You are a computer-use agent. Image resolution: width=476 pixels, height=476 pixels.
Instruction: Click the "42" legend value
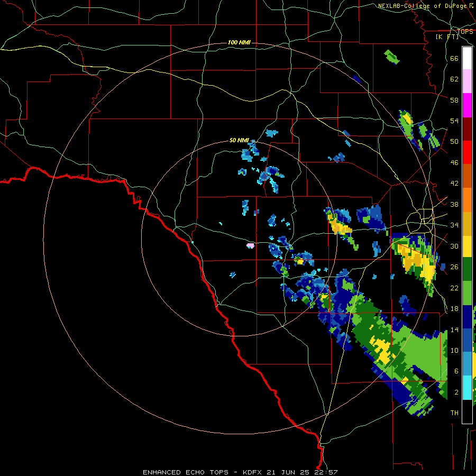click(x=454, y=184)
